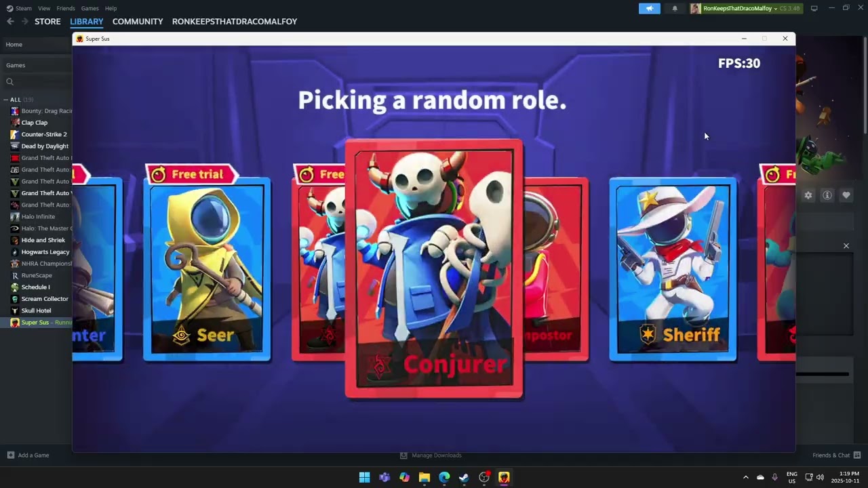Screen dimensions: 868x488
Task: Select the Hogwarts Legacy game icon
Action: 15,252
